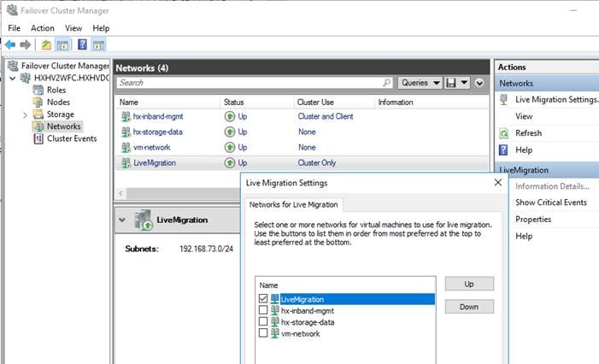Click the Name header in dialog list
The height and width of the screenshot is (364, 599).
tap(268, 285)
